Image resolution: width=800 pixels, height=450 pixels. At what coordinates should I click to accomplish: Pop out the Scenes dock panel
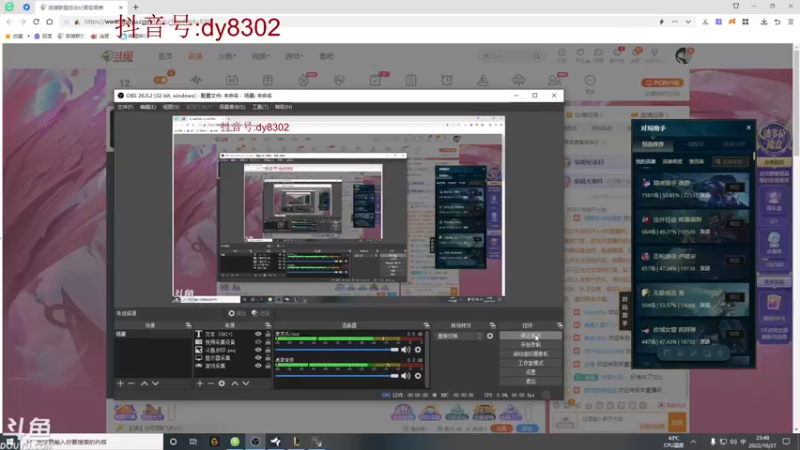(188, 325)
